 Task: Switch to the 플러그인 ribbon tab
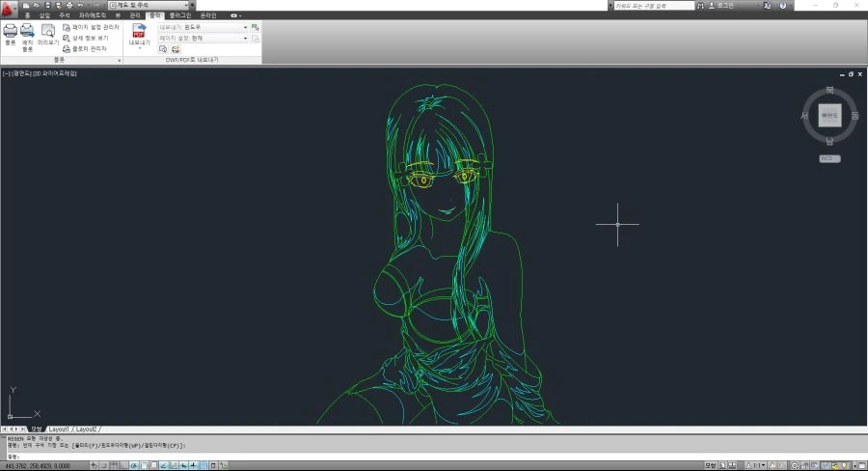(x=180, y=15)
